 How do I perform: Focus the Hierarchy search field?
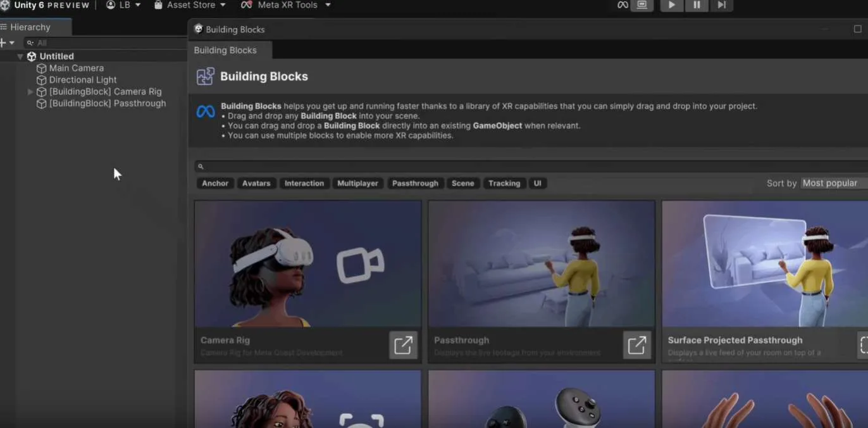coord(104,43)
